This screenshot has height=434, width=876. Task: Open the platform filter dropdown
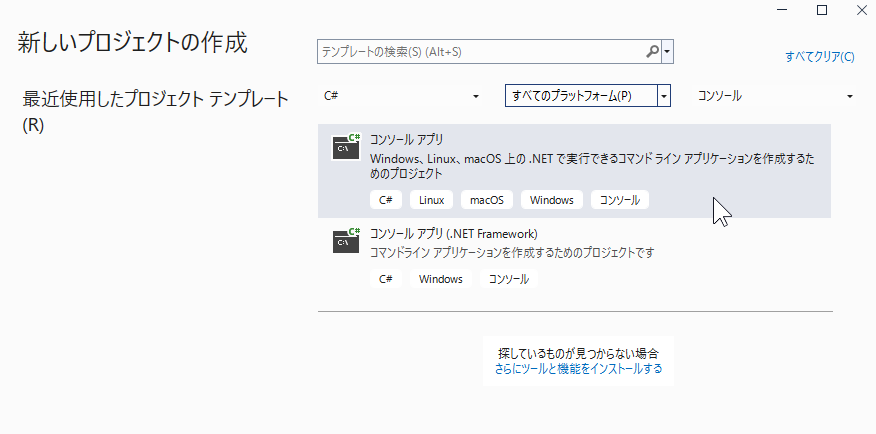click(x=663, y=96)
